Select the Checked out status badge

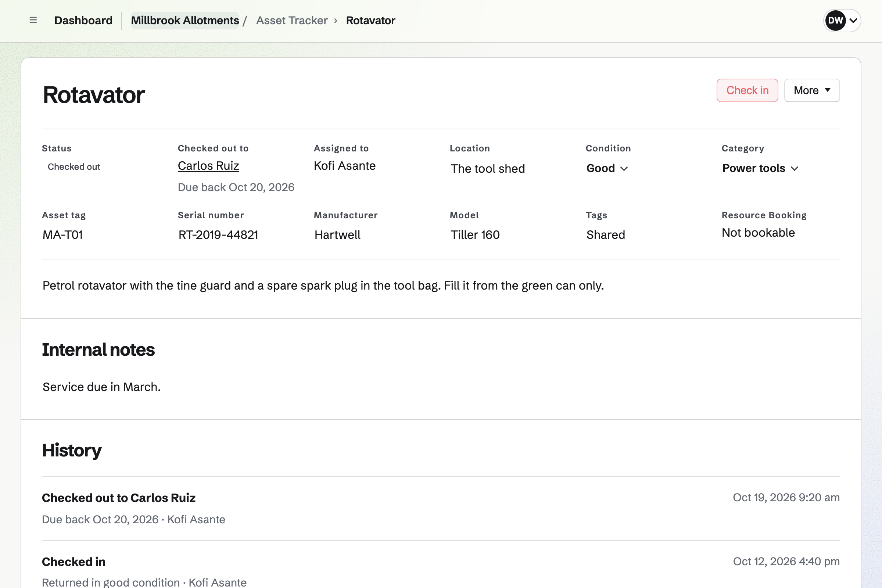tap(74, 167)
